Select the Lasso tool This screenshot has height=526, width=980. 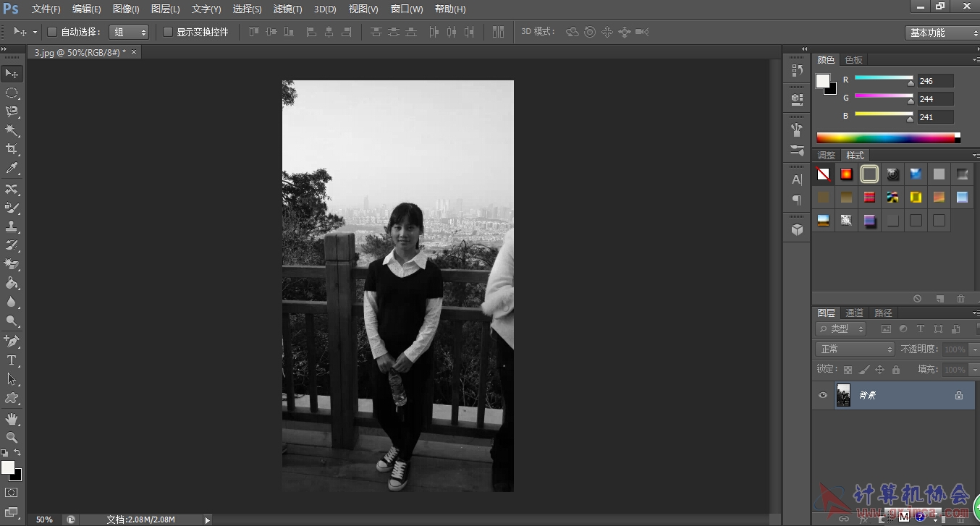click(x=12, y=111)
